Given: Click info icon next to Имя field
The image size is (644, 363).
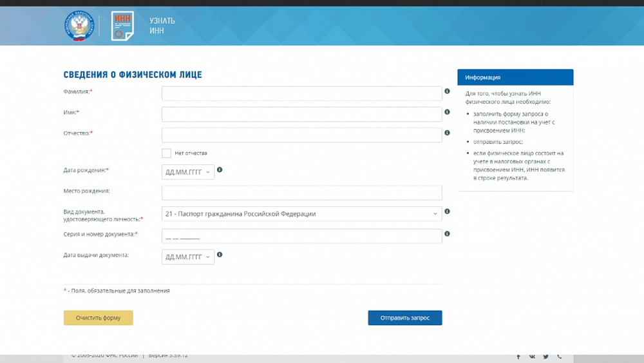Looking at the screenshot, I should pyautogui.click(x=447, y=112).
